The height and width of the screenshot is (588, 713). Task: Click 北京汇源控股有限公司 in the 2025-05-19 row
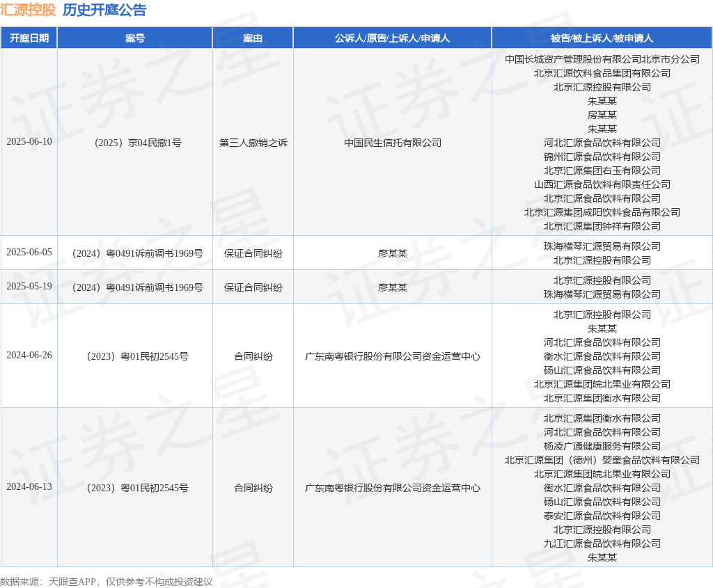602,280
